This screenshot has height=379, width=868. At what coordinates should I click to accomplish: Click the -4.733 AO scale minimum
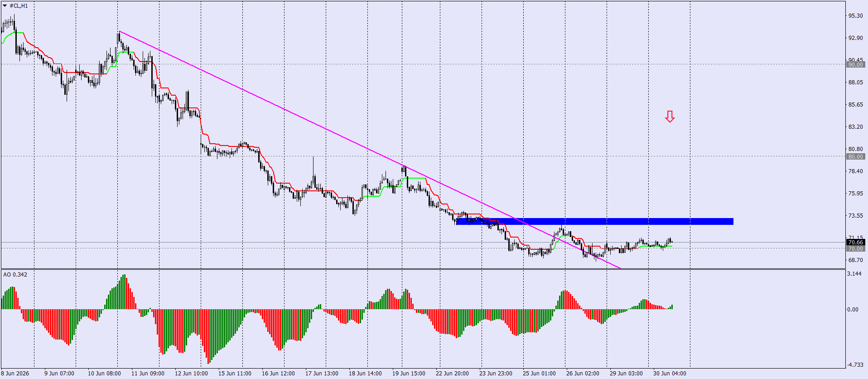pos(855,365)
